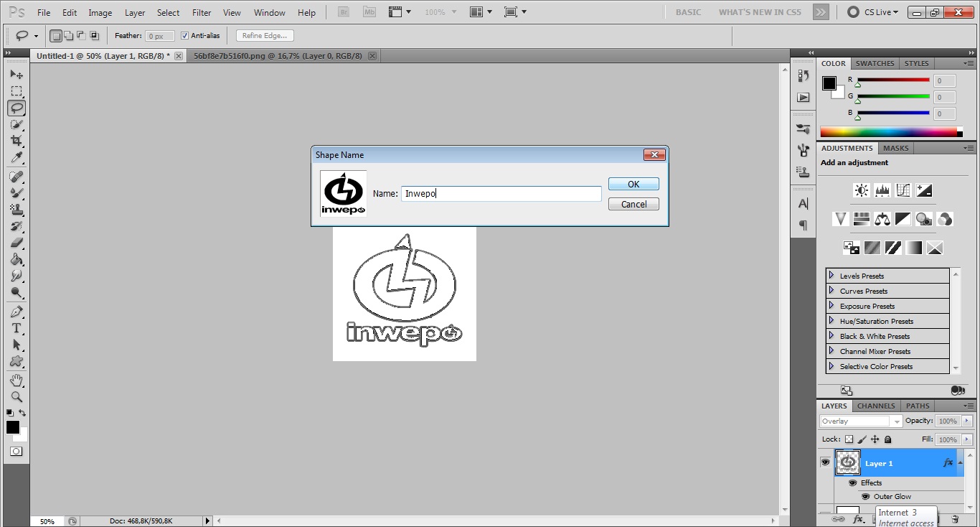Click the red R color slider
Image resolution: width=980 pixels, height=527 pixels.
pyautogui.click(x=893, y=80)
